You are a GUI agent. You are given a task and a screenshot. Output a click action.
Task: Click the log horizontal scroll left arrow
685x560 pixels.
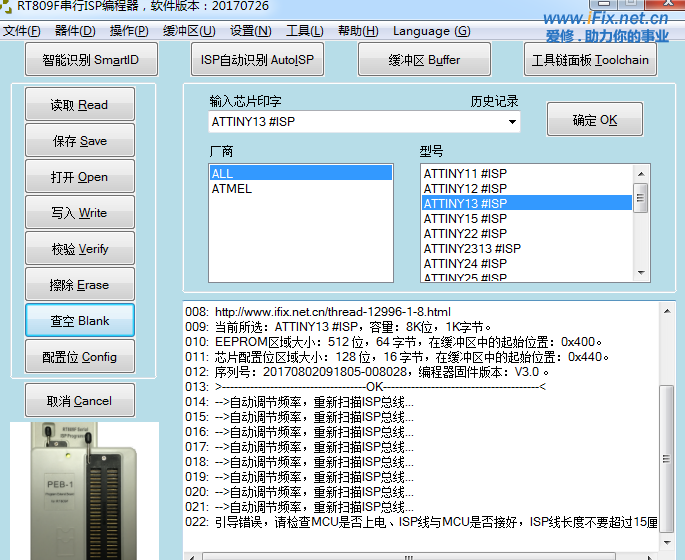coord(192,557)
